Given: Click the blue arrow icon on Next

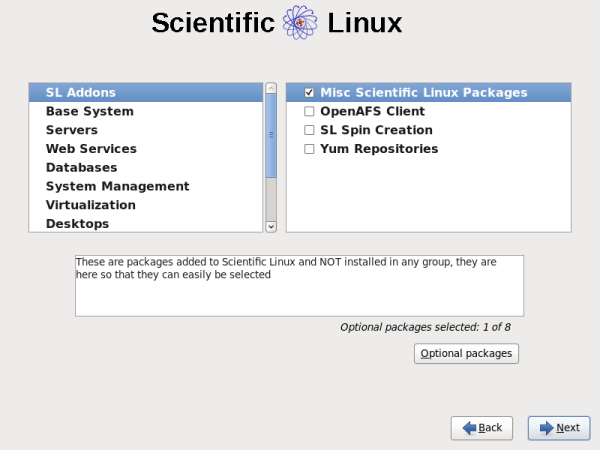Looking at the screenshot, I should 546,428.
